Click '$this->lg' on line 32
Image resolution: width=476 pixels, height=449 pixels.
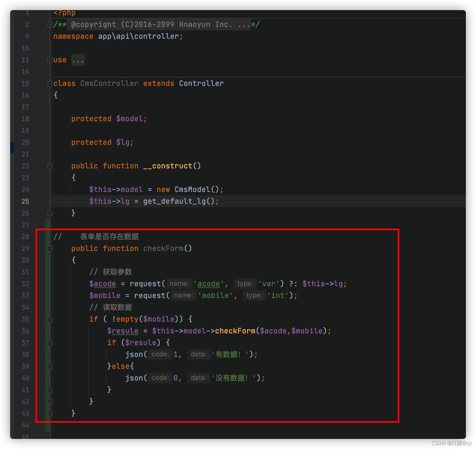[322, 284]
